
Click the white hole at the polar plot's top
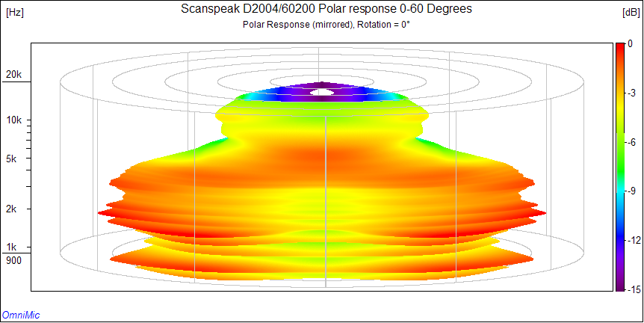(x=323, y=93)
